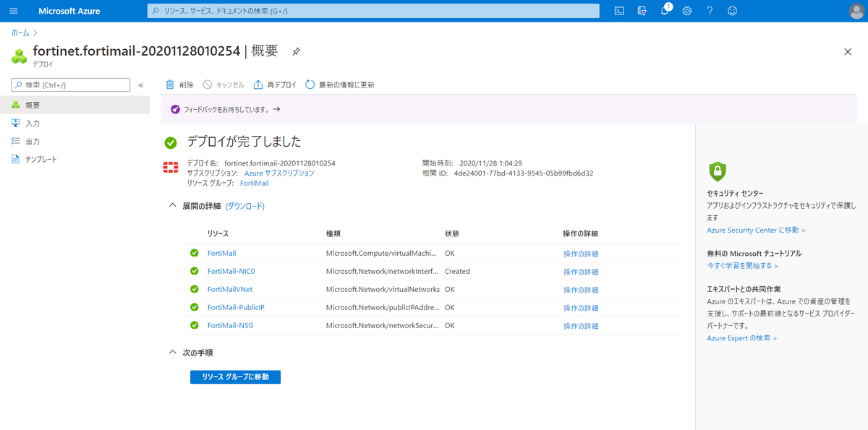
Task: Click the green Security Center shield icon
Action: point(717,171)
